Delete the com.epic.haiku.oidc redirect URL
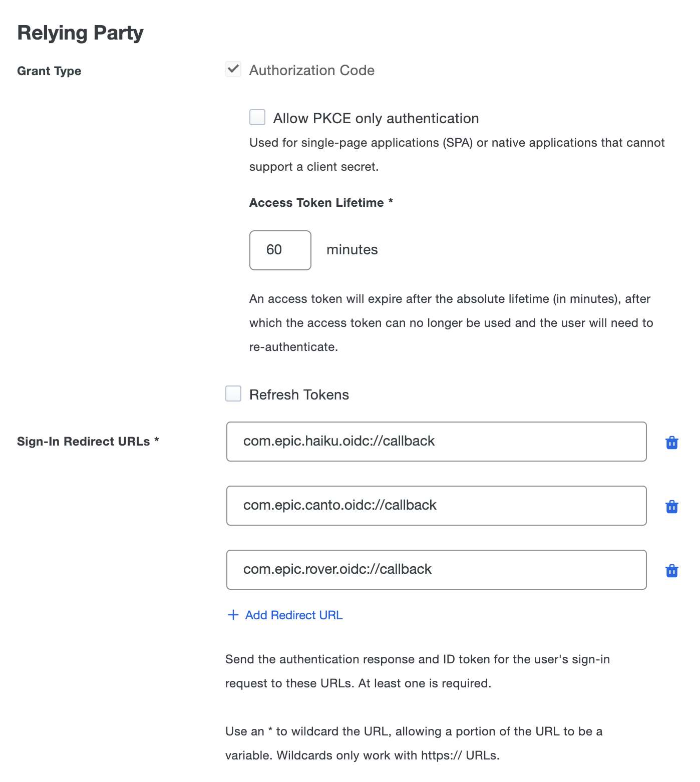Viewport: 700px width, 782px height. 671,442
